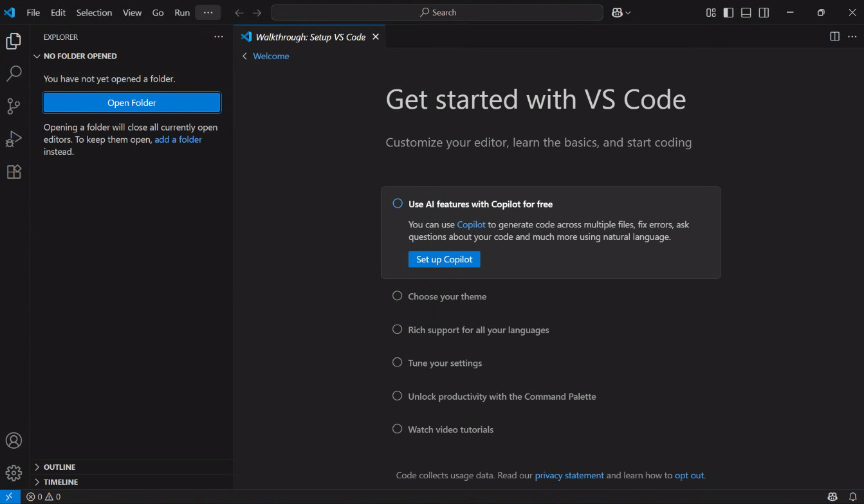The width and height of the screenshot is (864, 504).
Task: Open the Go menu
Action: [x=158, y=12]
